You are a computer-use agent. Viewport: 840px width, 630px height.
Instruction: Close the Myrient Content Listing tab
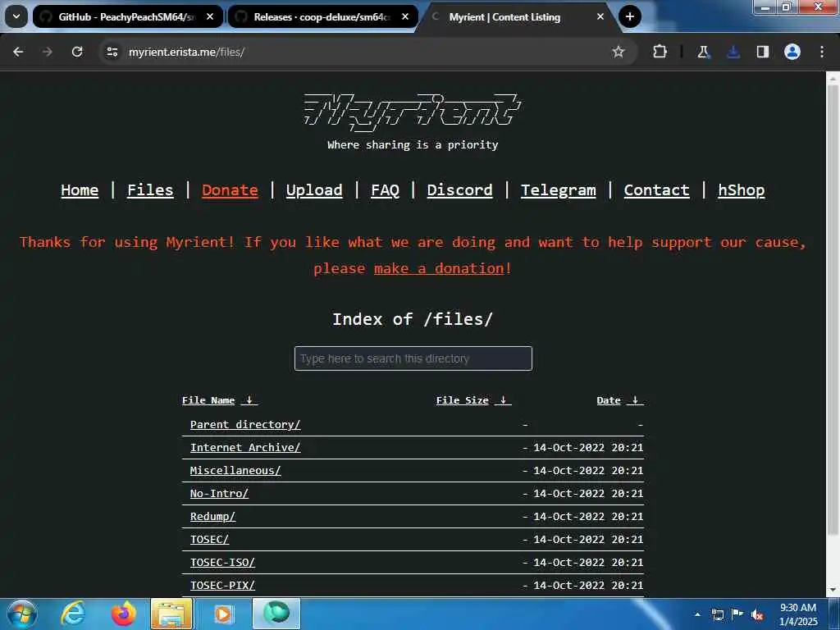600,16
